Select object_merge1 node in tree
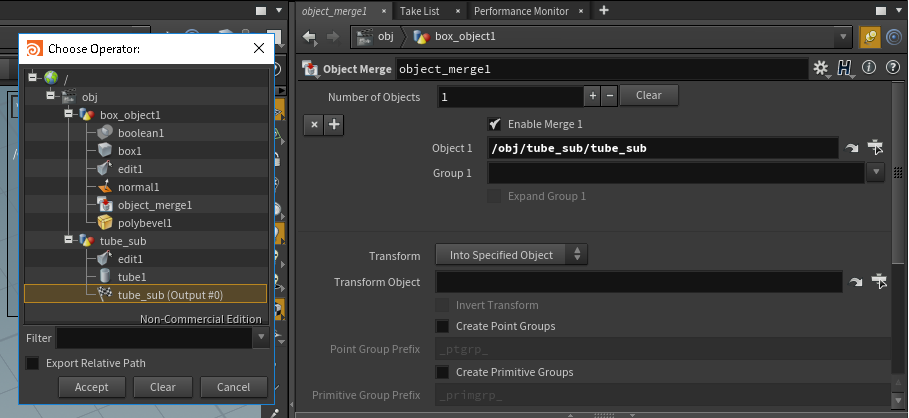909x418 pixels. click(x=155, y=205)
